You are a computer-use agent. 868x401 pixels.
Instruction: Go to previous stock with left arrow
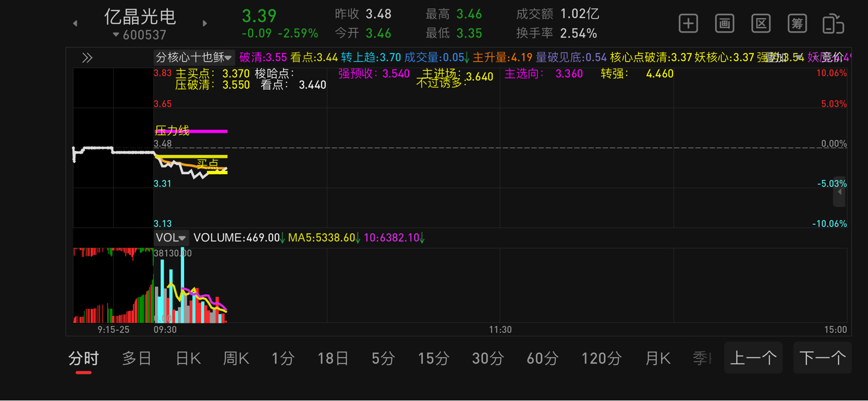76,23
